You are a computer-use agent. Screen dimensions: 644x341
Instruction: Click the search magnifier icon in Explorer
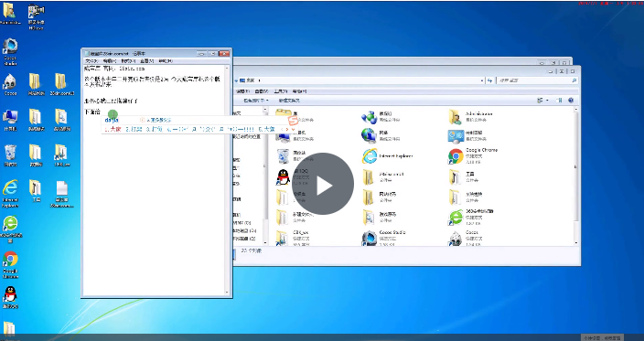click(574, 80)
